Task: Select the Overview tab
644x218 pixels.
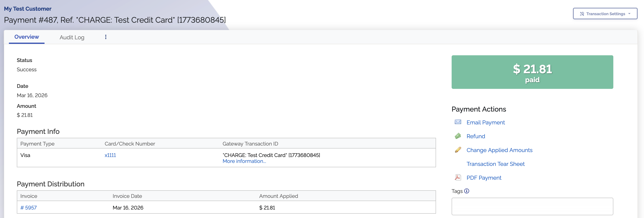Action: pyautogui.click(x=27, y=37)
